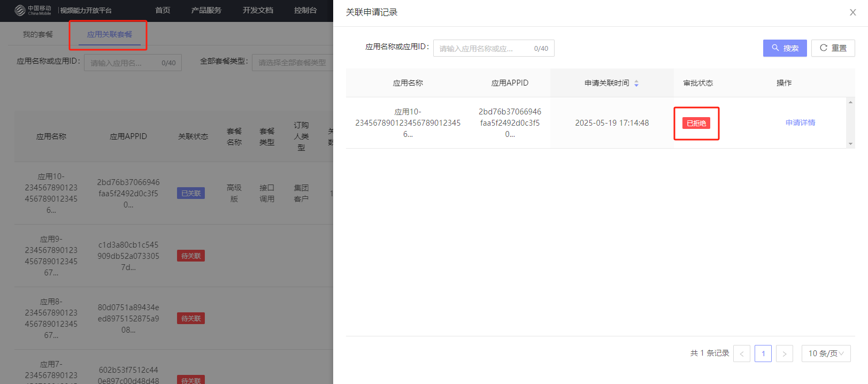
Task: Click the 搜索 button in the drawer
Action: click(785, 48)
